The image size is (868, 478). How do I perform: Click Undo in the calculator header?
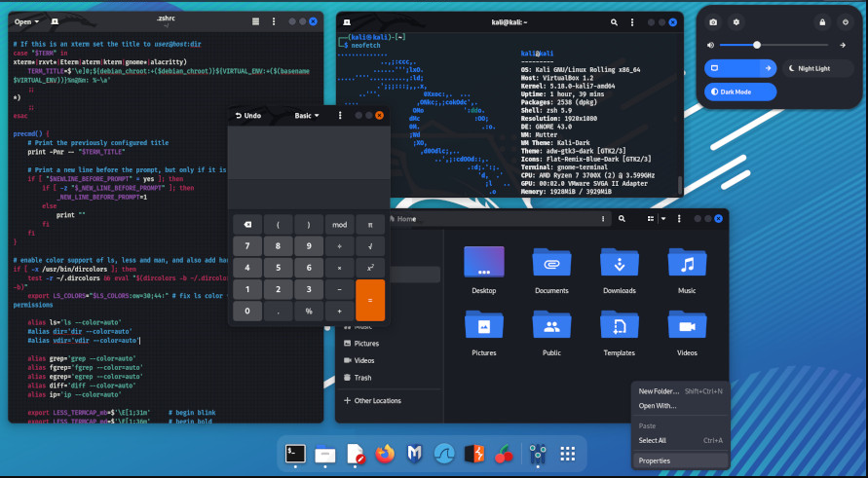coord(248,116)
